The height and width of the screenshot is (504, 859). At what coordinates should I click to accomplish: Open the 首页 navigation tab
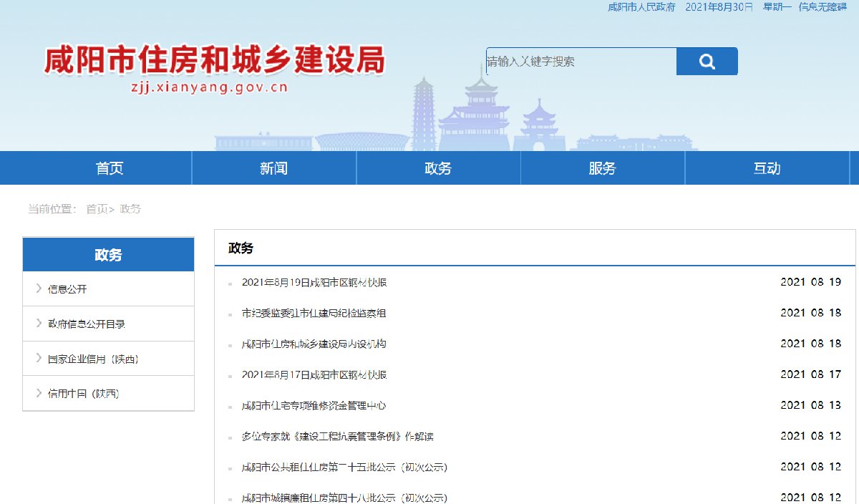(110, 168)
